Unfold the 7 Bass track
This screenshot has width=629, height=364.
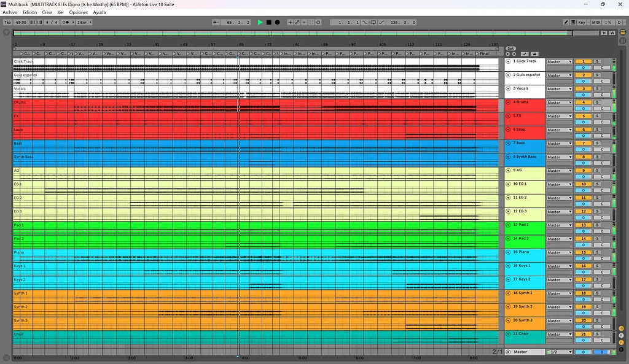coord(508,143)
